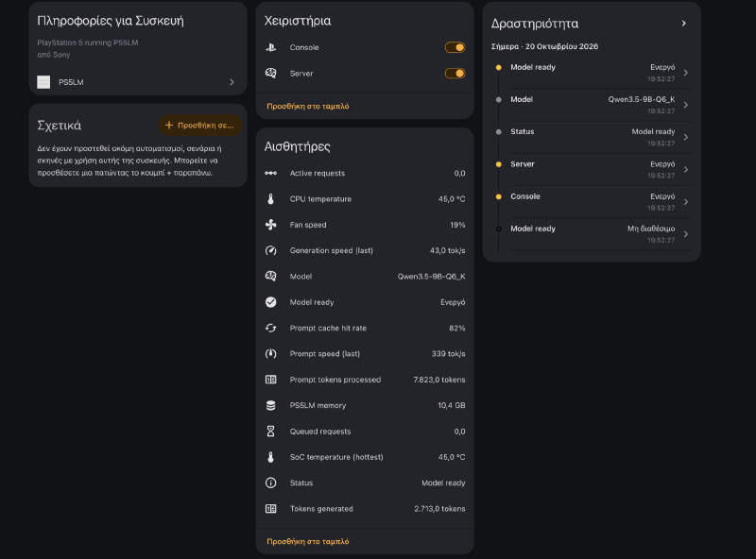
Task: Click the 43,0 tok/s generation speed value
Action: point(447,250)
